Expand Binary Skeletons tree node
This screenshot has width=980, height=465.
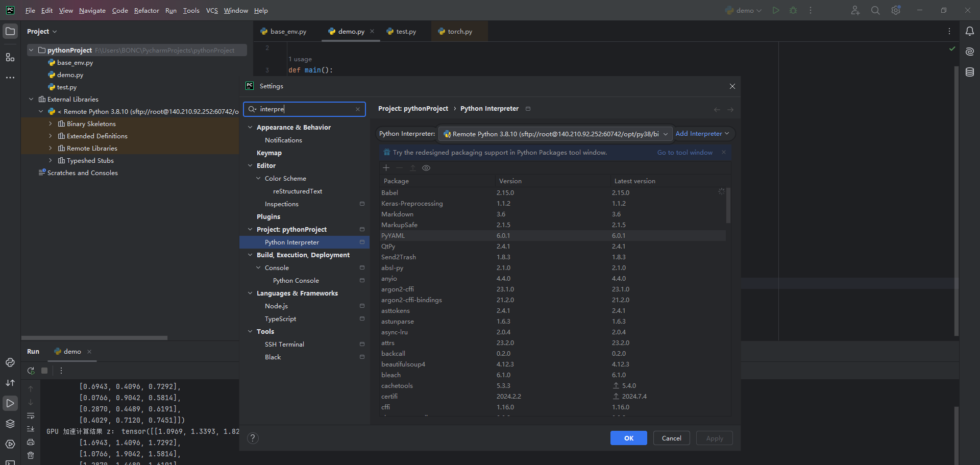coord(50,124)
